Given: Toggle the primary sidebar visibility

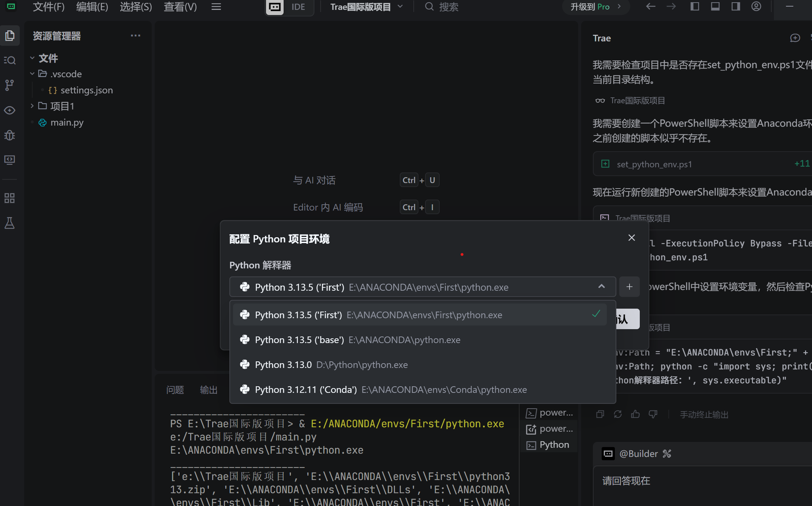Looking at the screenshot, I should (x=695, y=7).
